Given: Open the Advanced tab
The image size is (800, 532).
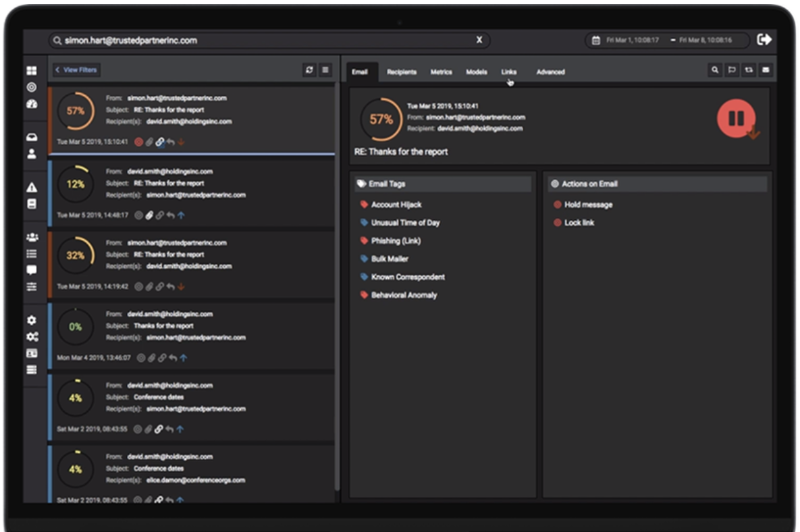Looking at the screenshot, I should [x=550, y=72].
